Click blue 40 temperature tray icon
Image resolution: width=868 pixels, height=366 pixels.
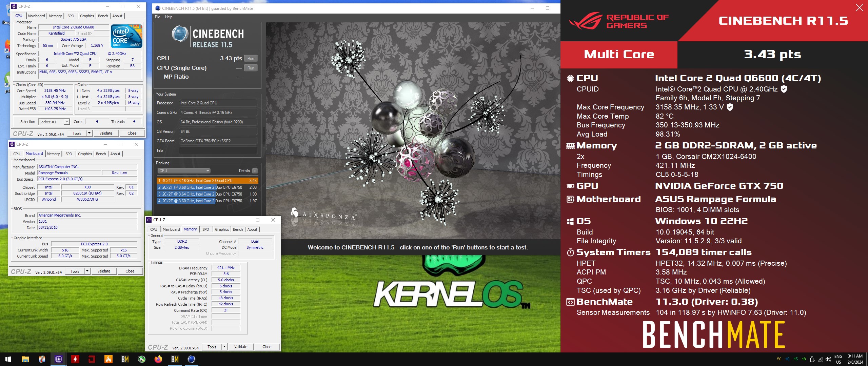click(x=787, y=359)
